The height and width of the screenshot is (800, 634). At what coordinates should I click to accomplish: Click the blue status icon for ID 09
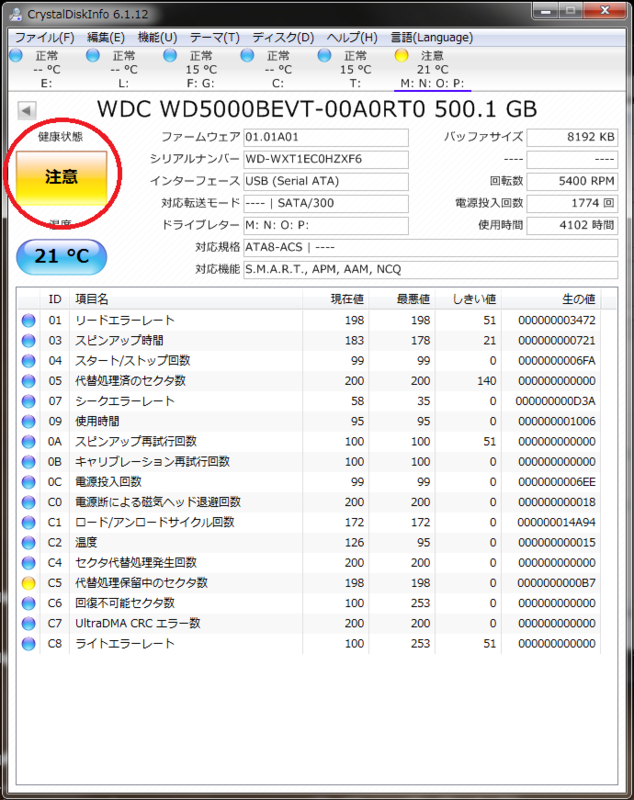(29, 421)
